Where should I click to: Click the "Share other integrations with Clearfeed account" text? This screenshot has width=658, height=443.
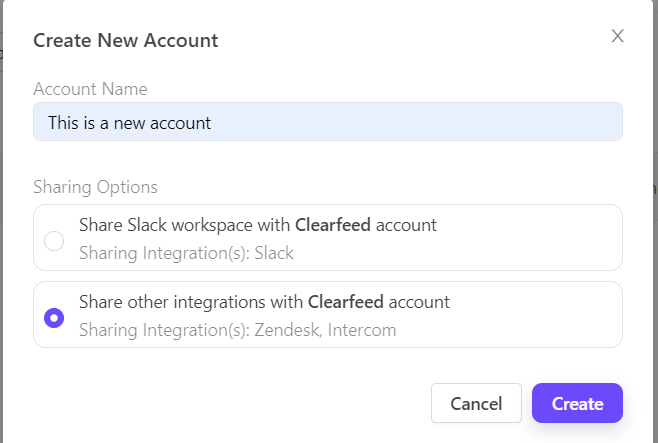(264, 301)
